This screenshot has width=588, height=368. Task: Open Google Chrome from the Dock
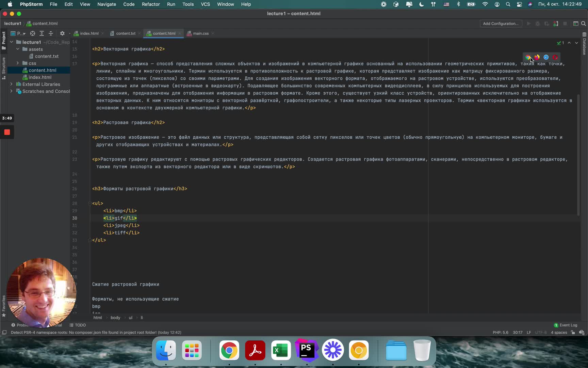pyautogui.click(x=229, y=350)
